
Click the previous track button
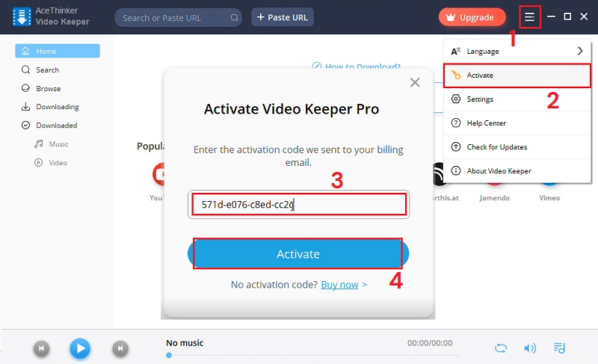(x=42, y=348)
